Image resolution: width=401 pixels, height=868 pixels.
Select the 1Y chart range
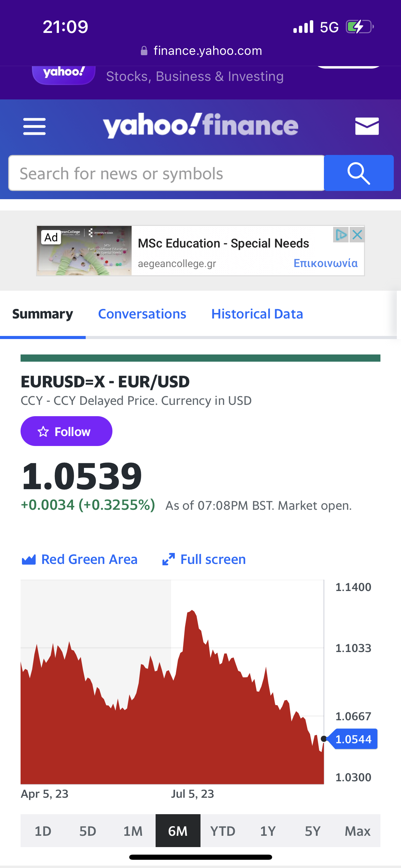(268, 831)
